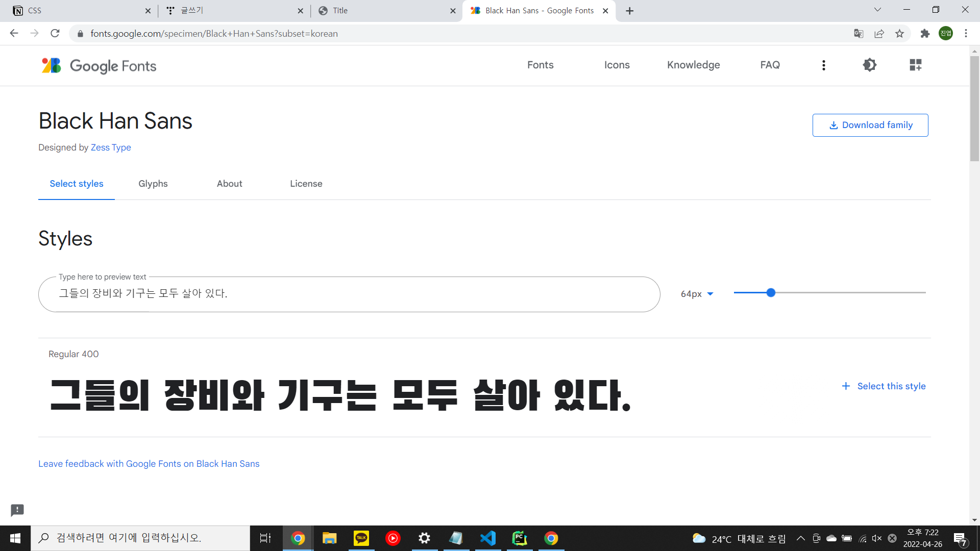980x551 pixels.
Task: Open KakaoTalk from the taskbar
Action: (x=361, y=538)
